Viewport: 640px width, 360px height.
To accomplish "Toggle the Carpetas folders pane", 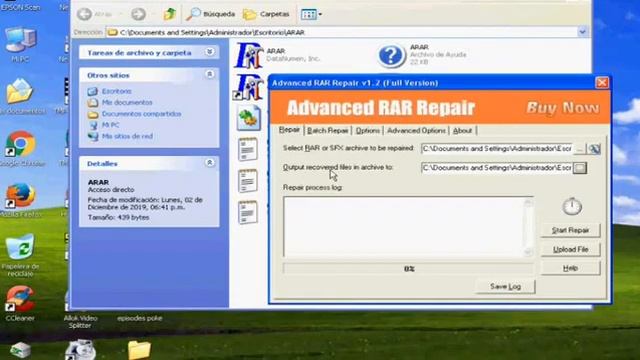I will (266, 14).
